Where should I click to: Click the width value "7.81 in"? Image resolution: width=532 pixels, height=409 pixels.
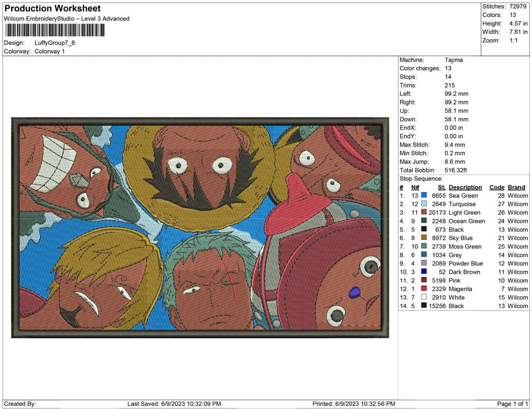tap(518, 32)
